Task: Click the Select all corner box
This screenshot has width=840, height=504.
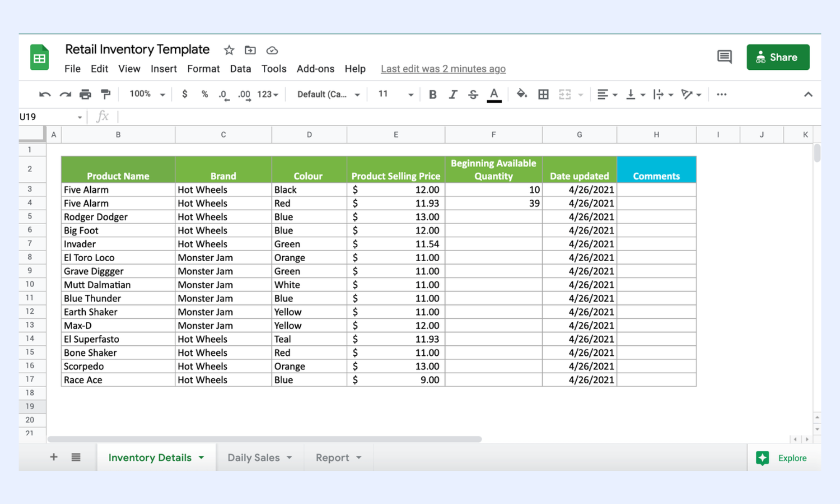Action: click(x=32, y=134)
